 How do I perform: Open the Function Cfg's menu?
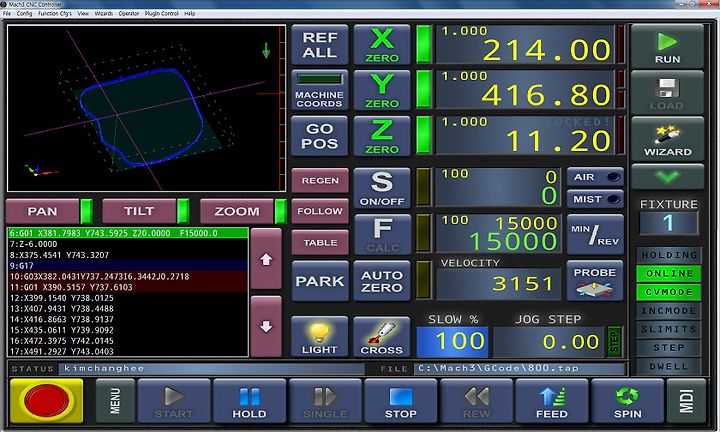[x=55, y=13]
